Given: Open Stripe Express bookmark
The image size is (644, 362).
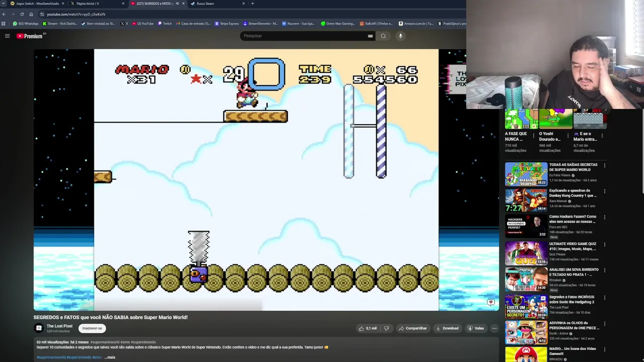Looking at the screenshot, I should (x=227, y=24).
